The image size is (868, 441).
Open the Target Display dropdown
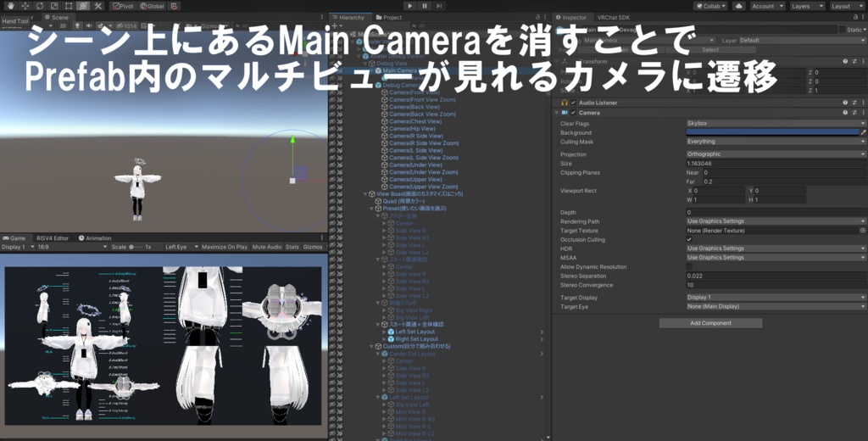(776, 298)
